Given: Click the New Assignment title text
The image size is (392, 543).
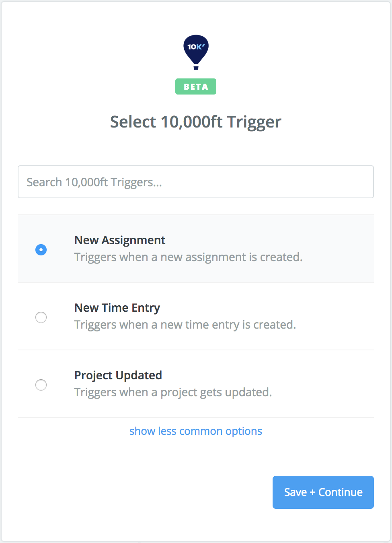Looking at the screenshot, I should coord(120,240).
